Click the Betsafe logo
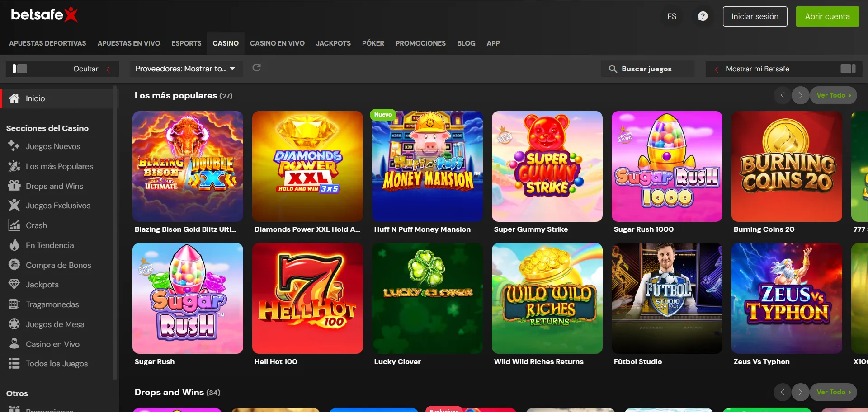This screenshot has width=868, height=412. 44,15
